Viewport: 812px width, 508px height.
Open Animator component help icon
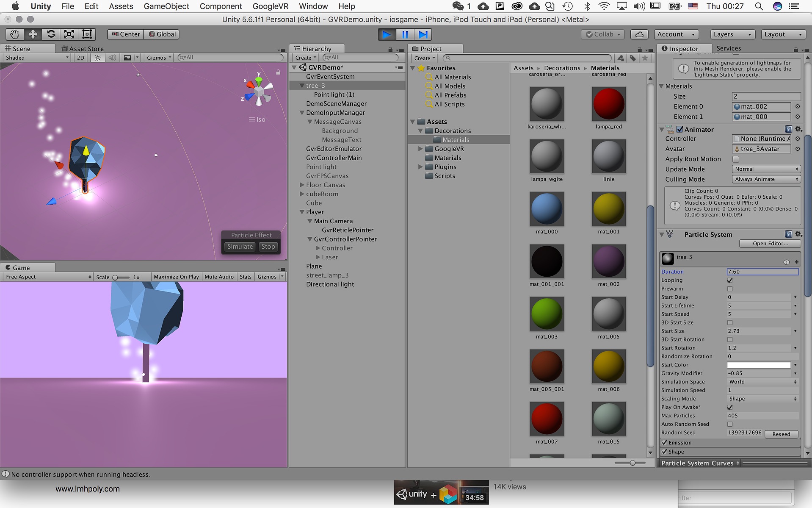click(x=788, y=129)
